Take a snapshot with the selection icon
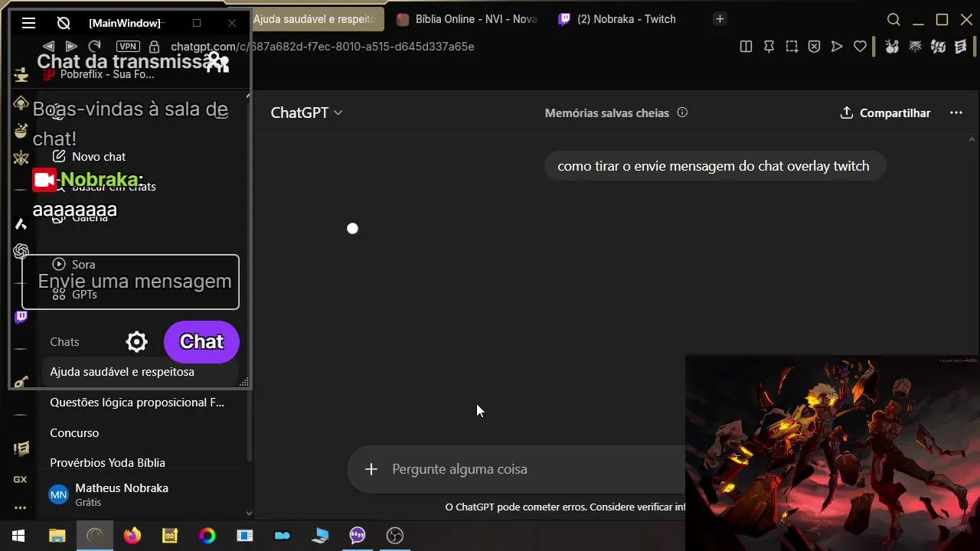Image resolution: width=980 pixels, height=551 pixels. click(x=792, y=47)
